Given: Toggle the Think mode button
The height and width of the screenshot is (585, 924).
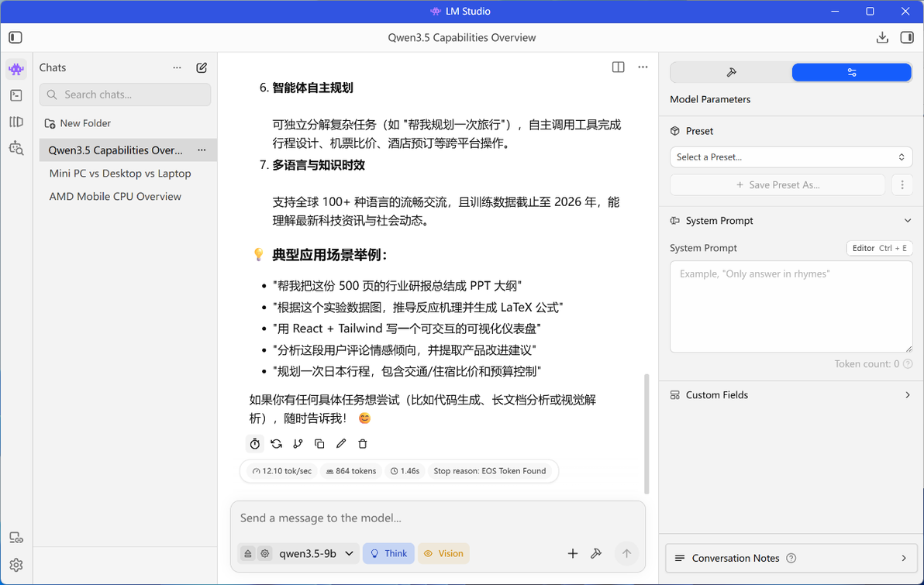Looking at the screenshot, I should 388,553.
